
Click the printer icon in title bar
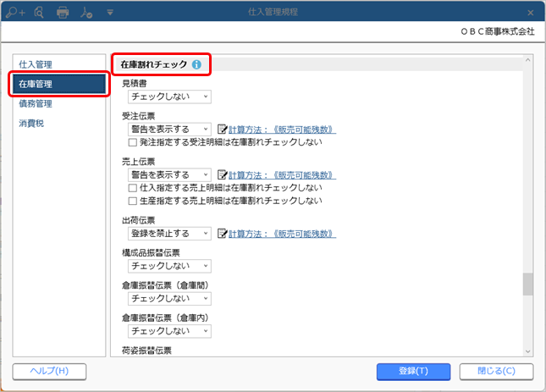tap(63, 13)
